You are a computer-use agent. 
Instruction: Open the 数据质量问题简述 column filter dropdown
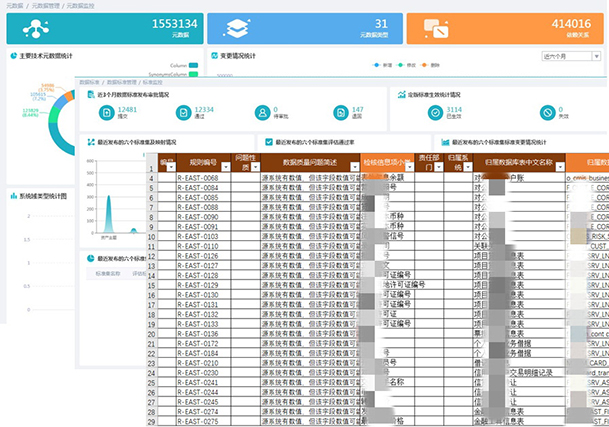pyautogui.click(x=352, y=168)
